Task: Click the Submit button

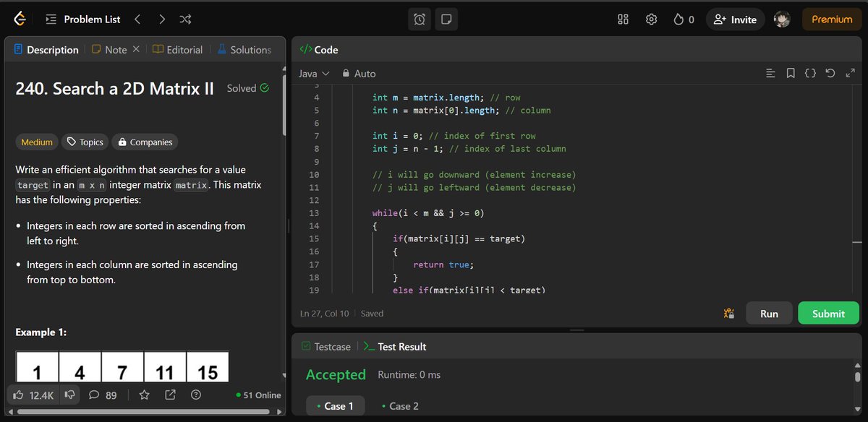Action: click(828, 314)
